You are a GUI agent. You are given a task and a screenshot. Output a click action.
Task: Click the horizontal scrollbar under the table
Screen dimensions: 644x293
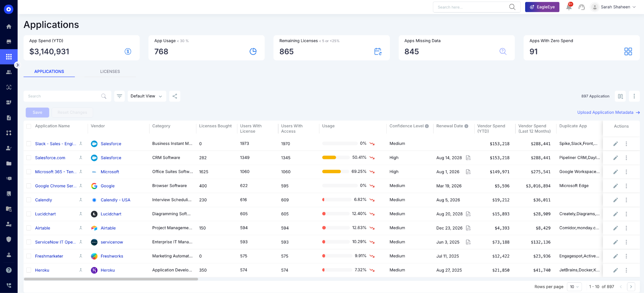pyautogui.click(x=111, y=279)
